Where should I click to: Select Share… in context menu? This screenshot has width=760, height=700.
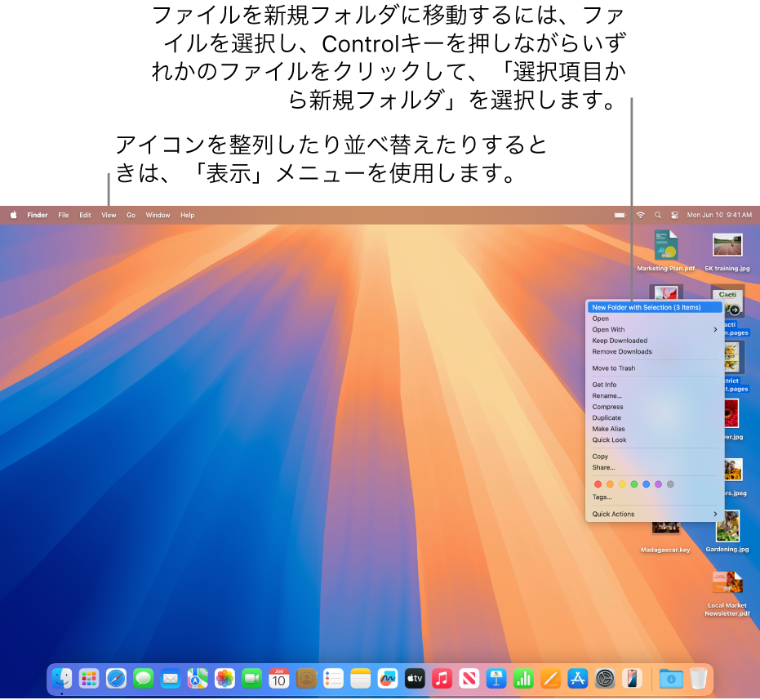(x=655, y=468)
